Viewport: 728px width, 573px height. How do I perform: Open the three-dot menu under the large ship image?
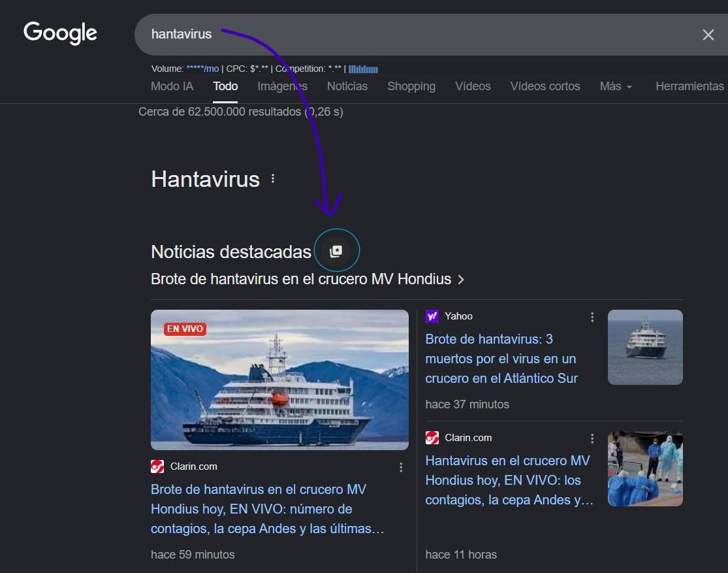pos(401,467)
